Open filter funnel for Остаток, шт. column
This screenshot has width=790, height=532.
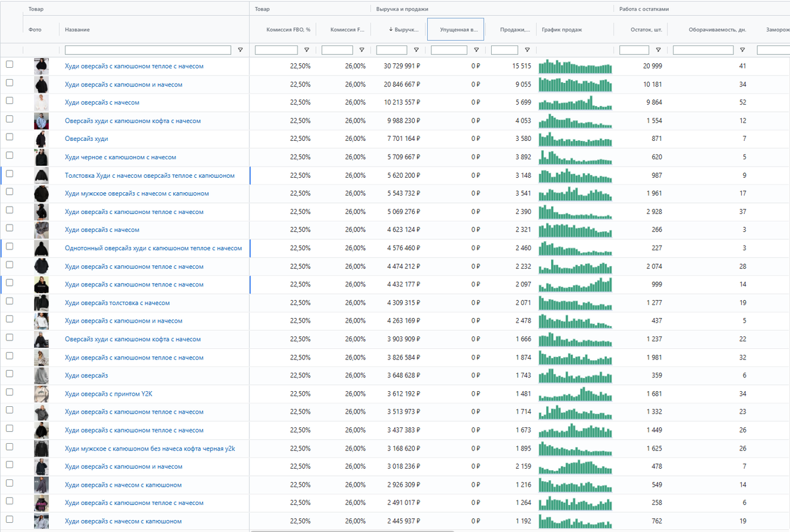coord(658,50)
